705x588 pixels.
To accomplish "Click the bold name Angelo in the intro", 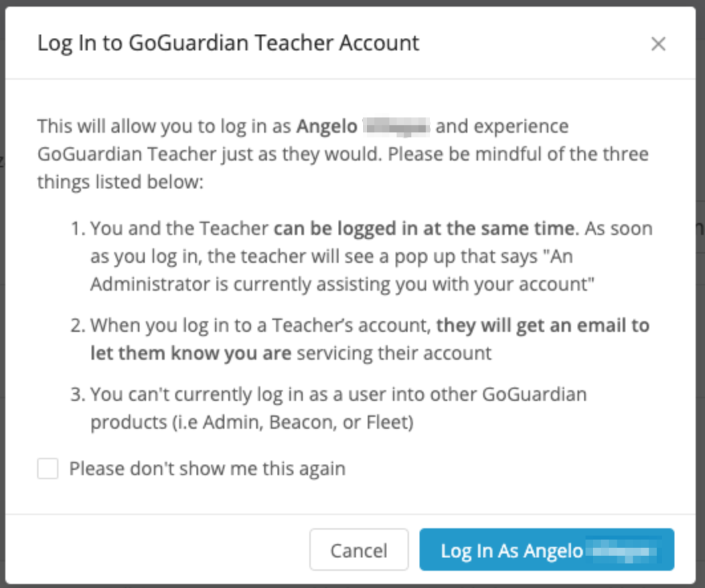I will click(327, 126).
